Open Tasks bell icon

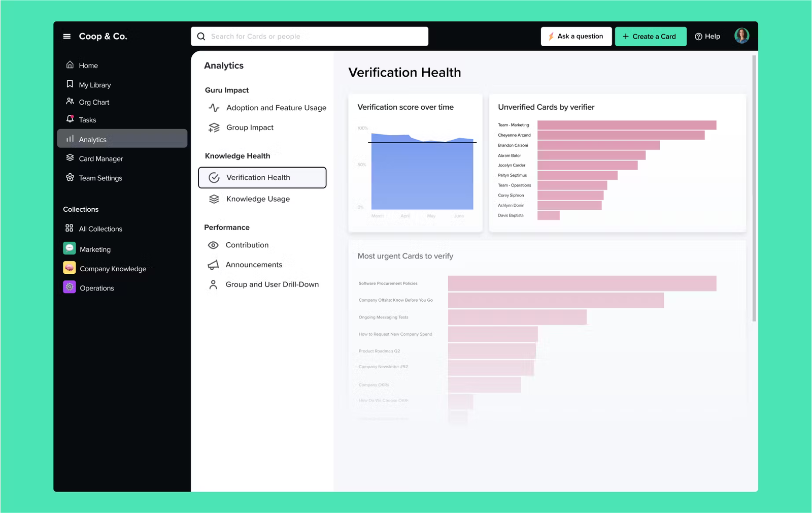70,119
